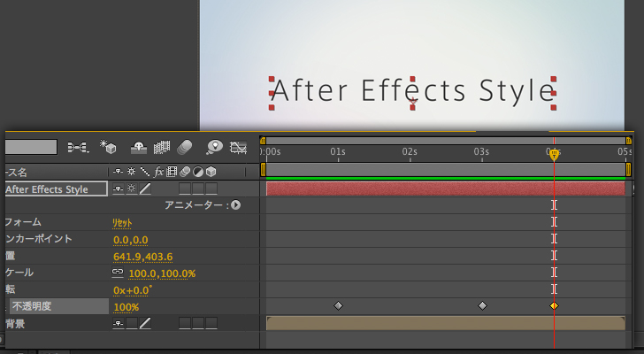
Task: Click the work area end handle
Action: pyautogui.click(x=628, y=170)
